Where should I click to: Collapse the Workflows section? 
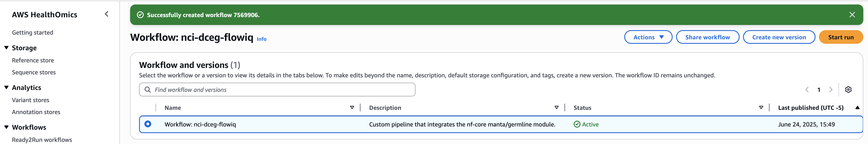[6, 127]
